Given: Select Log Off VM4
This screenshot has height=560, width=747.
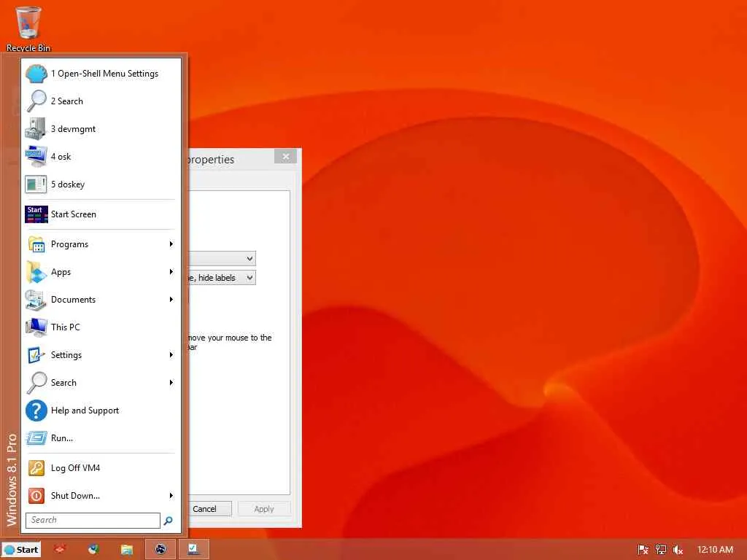Looking at the screenshot, I should pyautogui.click(x=101, y=467).
